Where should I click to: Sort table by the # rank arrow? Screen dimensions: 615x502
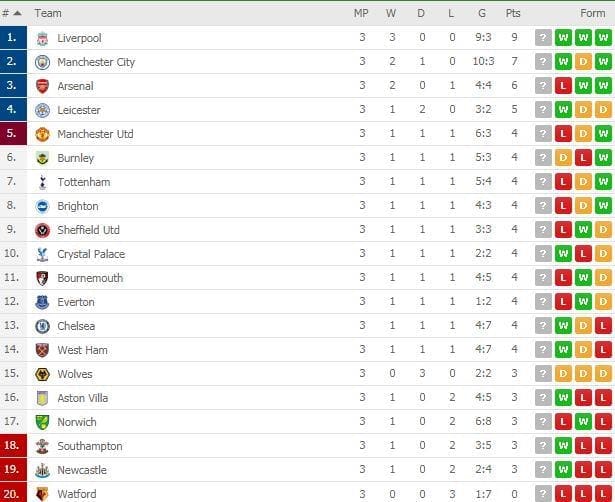17,13
